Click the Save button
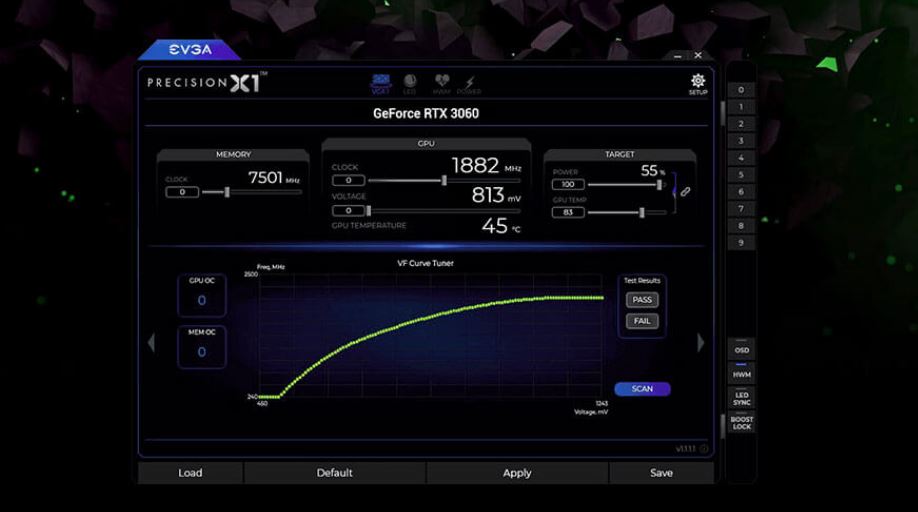The image size is (918, 512). (661, 473)
